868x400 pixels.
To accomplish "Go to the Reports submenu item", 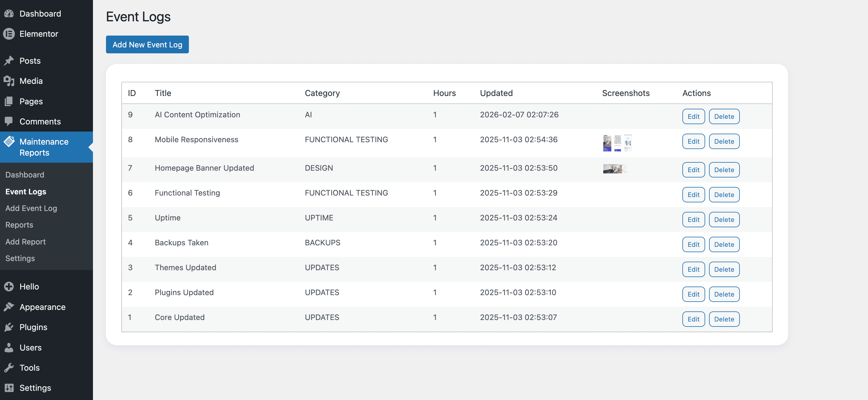I will pos(19,225).
